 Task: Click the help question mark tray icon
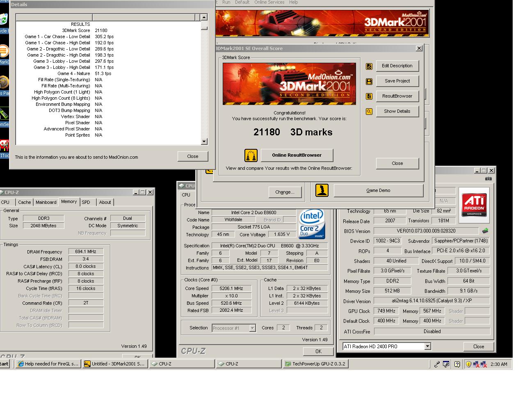pos(457,364)
